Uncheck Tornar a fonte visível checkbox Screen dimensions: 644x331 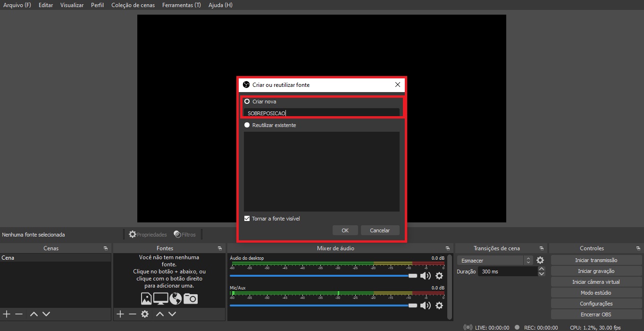[247, 219]
